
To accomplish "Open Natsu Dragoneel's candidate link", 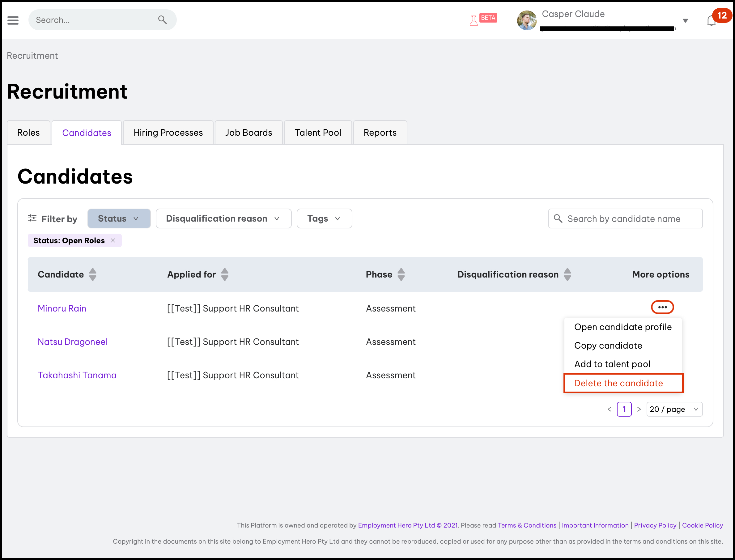I will pos(73,342).
